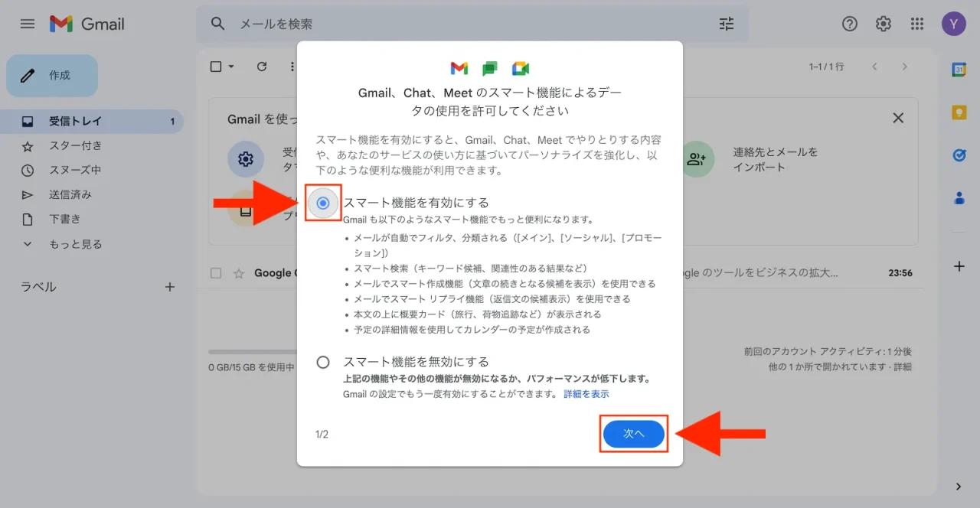Screen dimensions: 980x508
Task: Check the select-all emails checkbox
Action: [x=215, y=67]
